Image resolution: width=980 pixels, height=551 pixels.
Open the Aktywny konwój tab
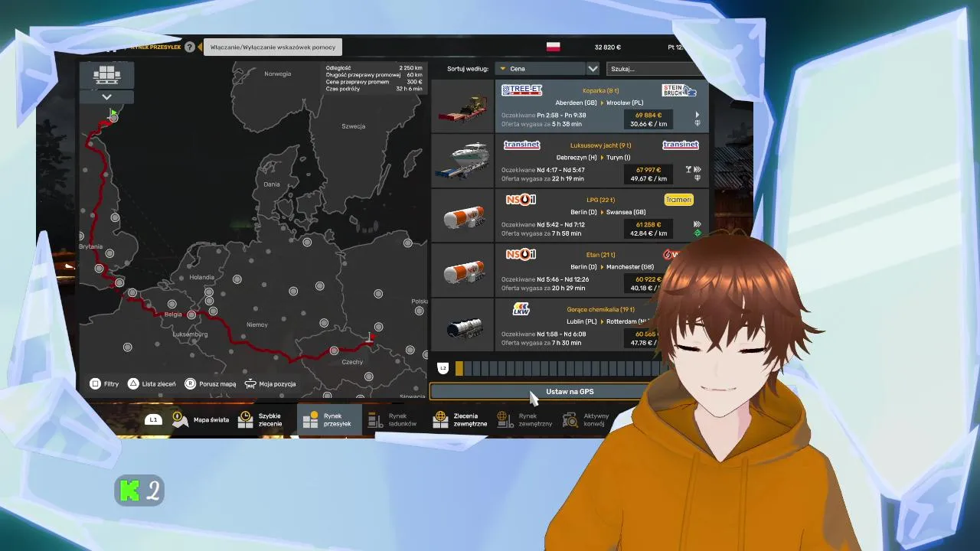(x=586, y=419)
